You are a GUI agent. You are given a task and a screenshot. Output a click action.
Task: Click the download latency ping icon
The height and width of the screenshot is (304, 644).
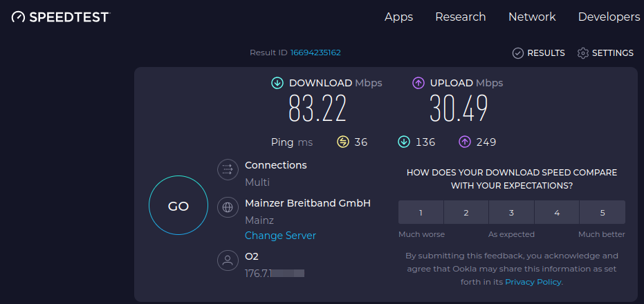404,142
